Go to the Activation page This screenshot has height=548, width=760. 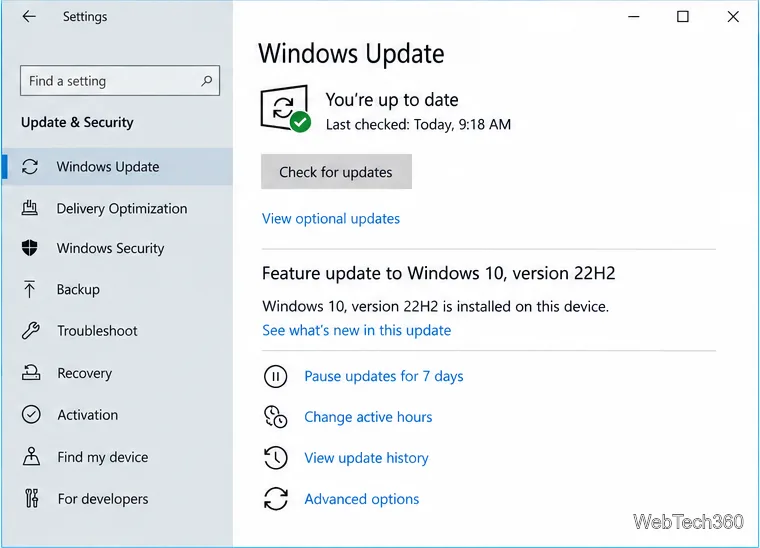(117, 415)
